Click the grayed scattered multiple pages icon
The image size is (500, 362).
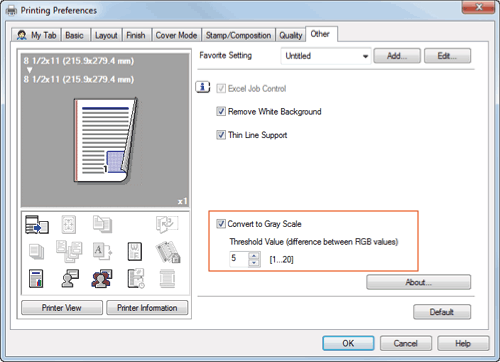pos(69,252)
